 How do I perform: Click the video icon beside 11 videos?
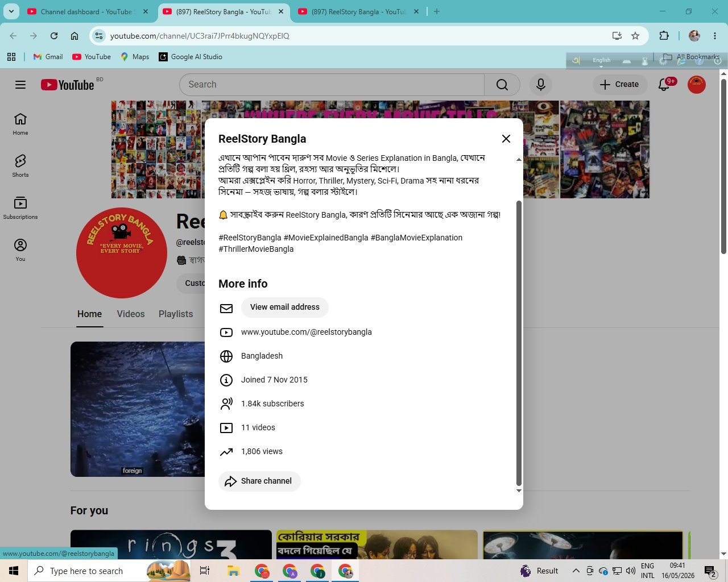(226, 428)
